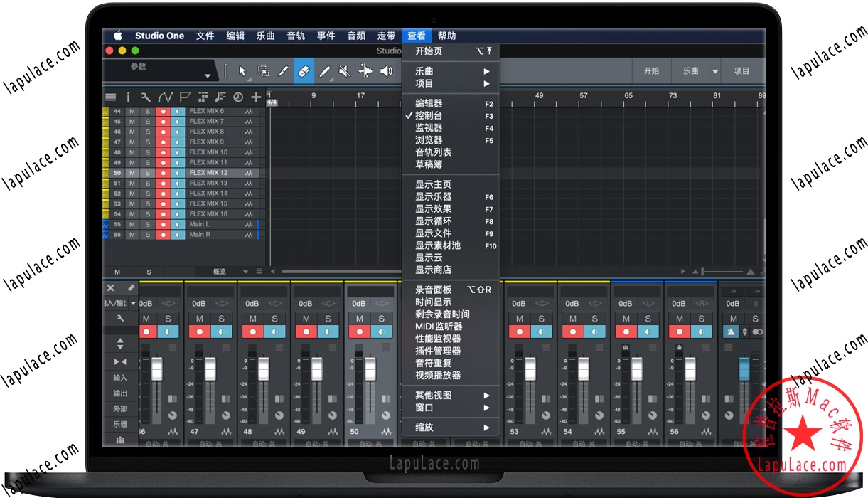
Task: Click the 开始 button at top right
Action: click(x=651, y=71)
